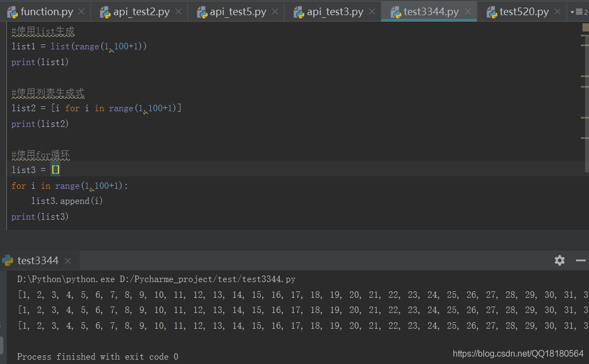Select the test3344 run tab

(38, 261)
